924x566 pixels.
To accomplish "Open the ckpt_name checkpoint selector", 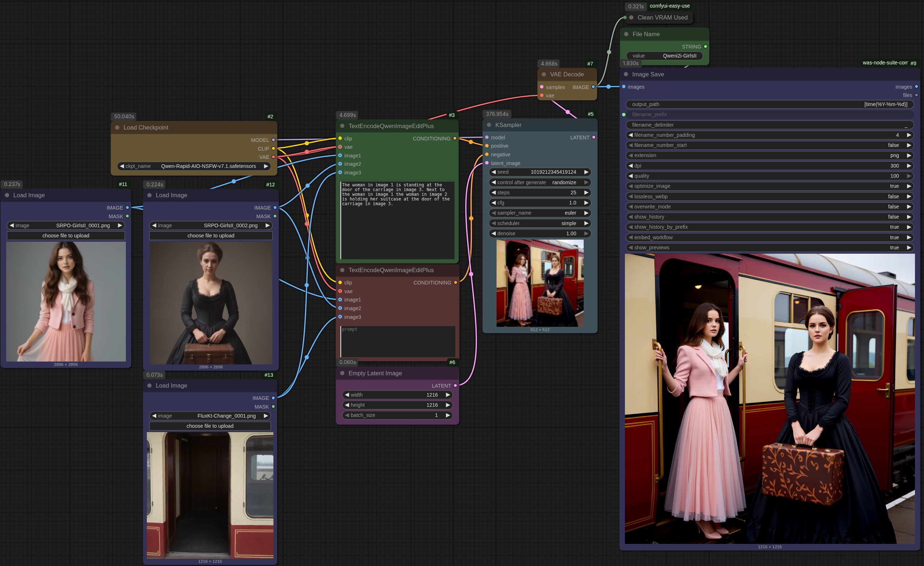I will (x=193, y=166).
